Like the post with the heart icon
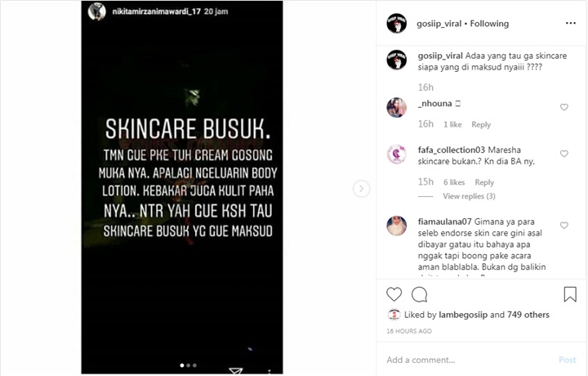 click(x=394, y=294)
